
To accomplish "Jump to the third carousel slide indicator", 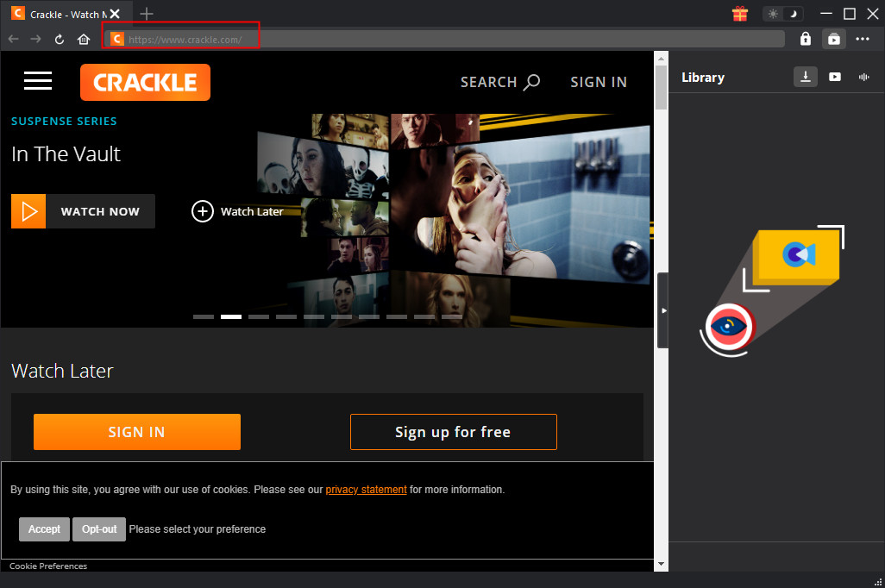I will coord(259,316).
